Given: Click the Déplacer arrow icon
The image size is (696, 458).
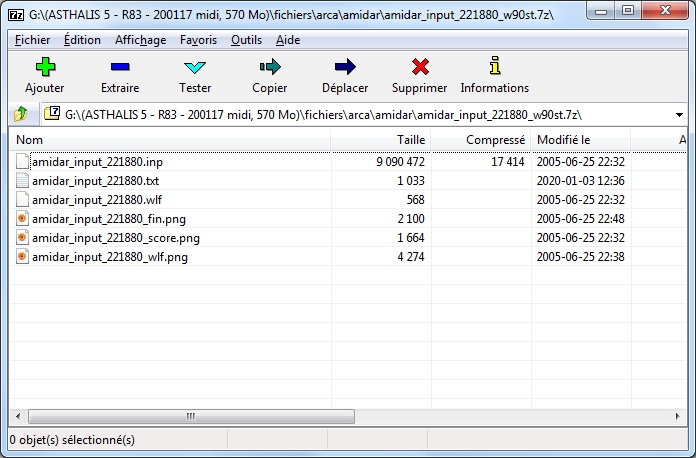Looking at the screenshot, I should [345, 68].
